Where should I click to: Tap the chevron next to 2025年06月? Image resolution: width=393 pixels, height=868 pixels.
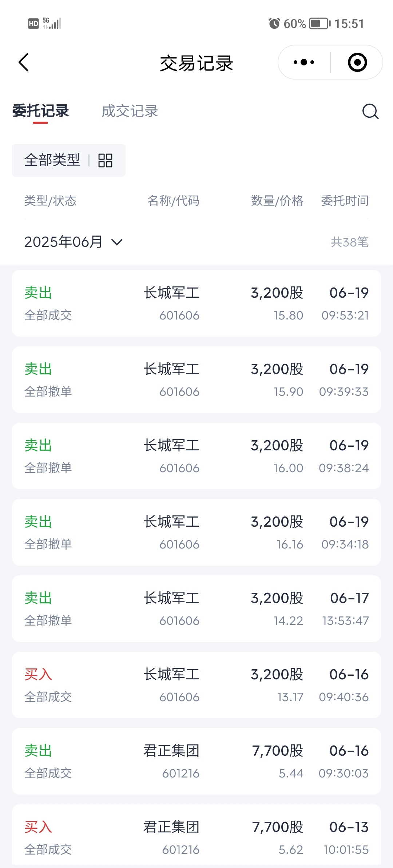pos(117,242)
